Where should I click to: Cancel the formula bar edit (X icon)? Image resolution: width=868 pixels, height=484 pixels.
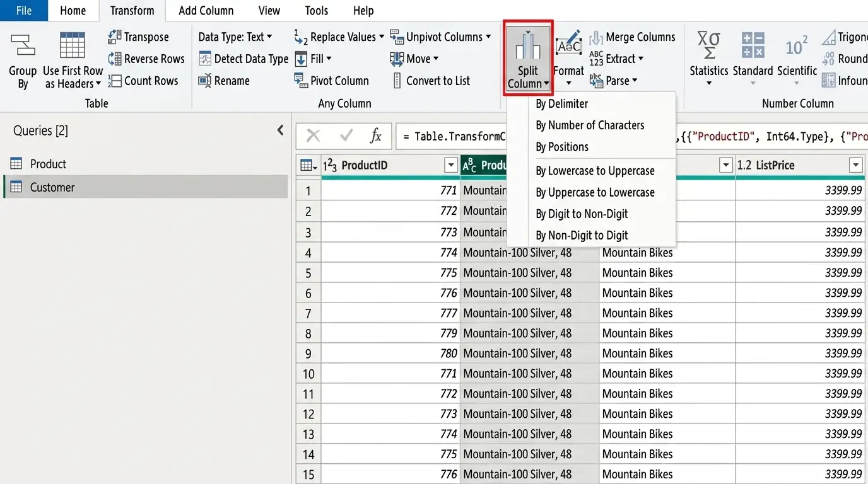coord(314,135)
